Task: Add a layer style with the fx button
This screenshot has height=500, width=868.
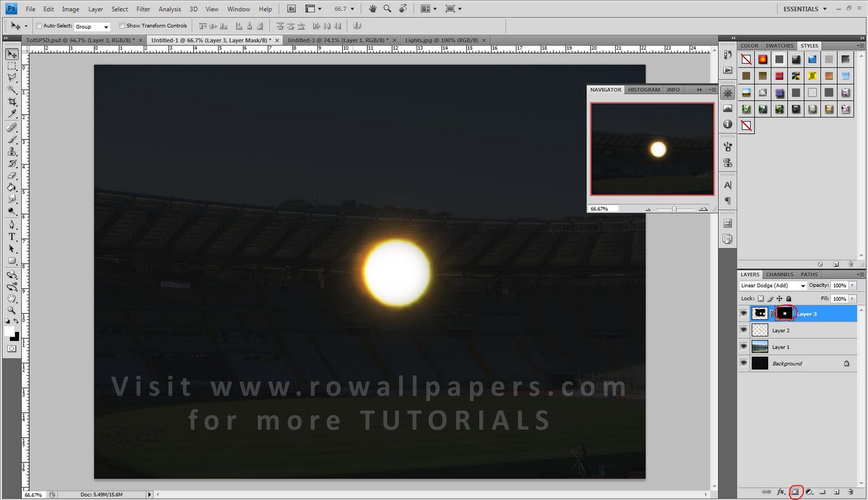Action: click(781, 492)
